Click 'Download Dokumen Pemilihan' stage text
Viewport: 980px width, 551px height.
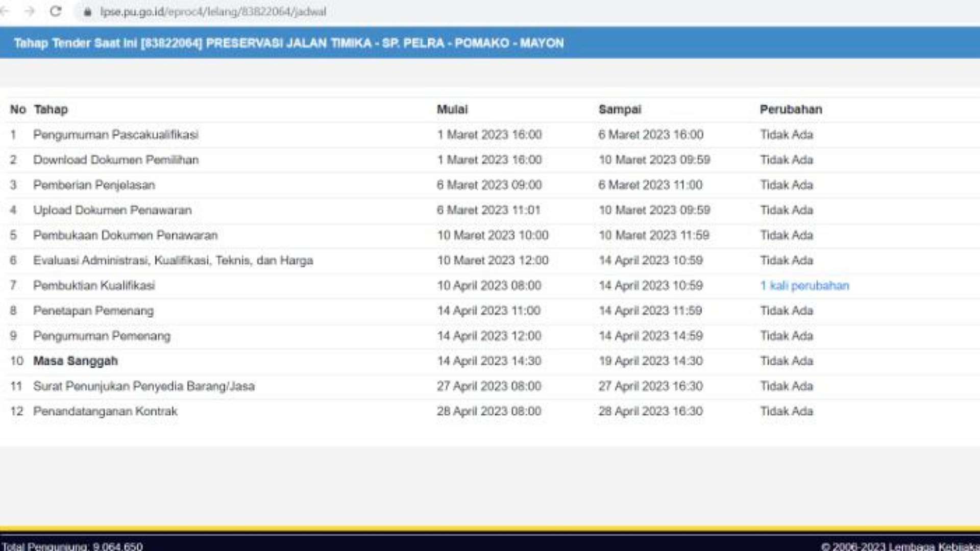116,160
